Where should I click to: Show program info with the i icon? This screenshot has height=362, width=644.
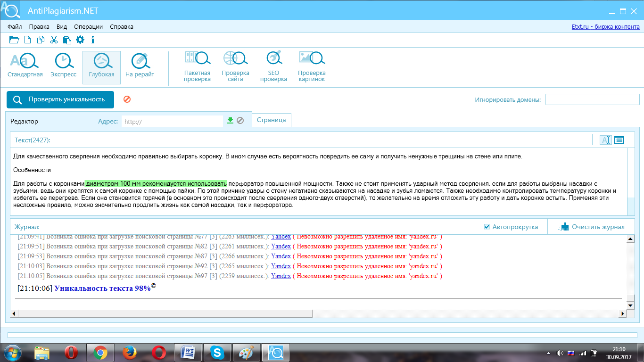point(93,40)
